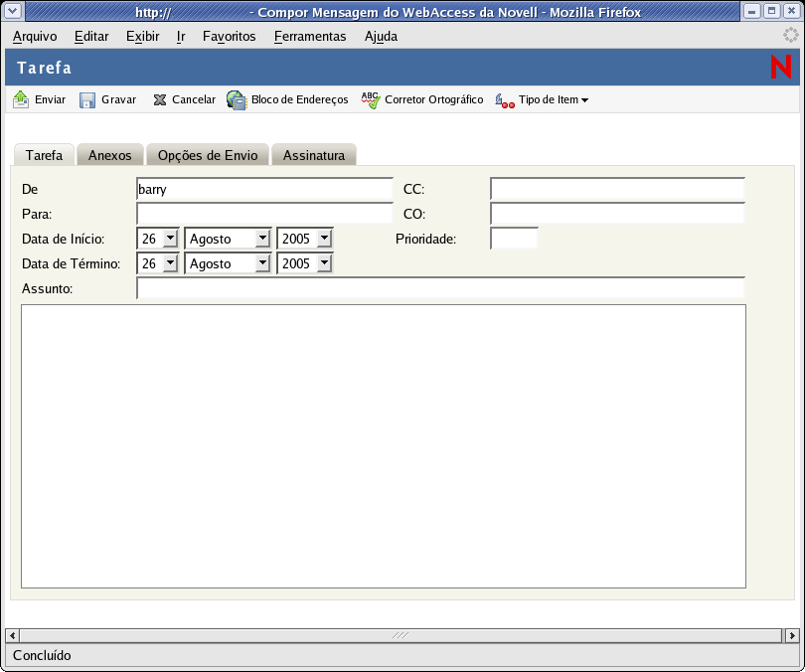Switch to the Anexos tab
Image resolution: width=805 pixels, height=672 pixels.
coord(110,155)
